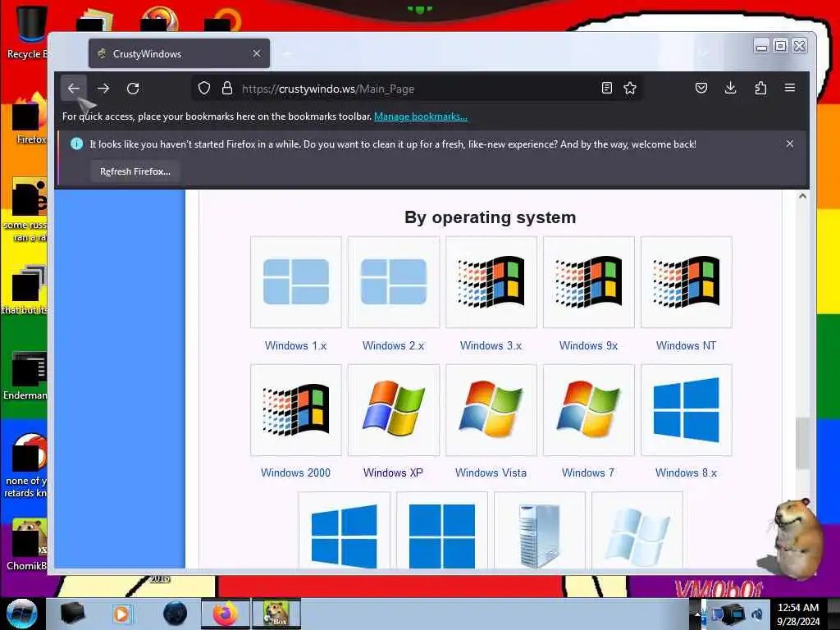Click the info icon in notification bar
The image size is (840, 630).
coord(76,144)
